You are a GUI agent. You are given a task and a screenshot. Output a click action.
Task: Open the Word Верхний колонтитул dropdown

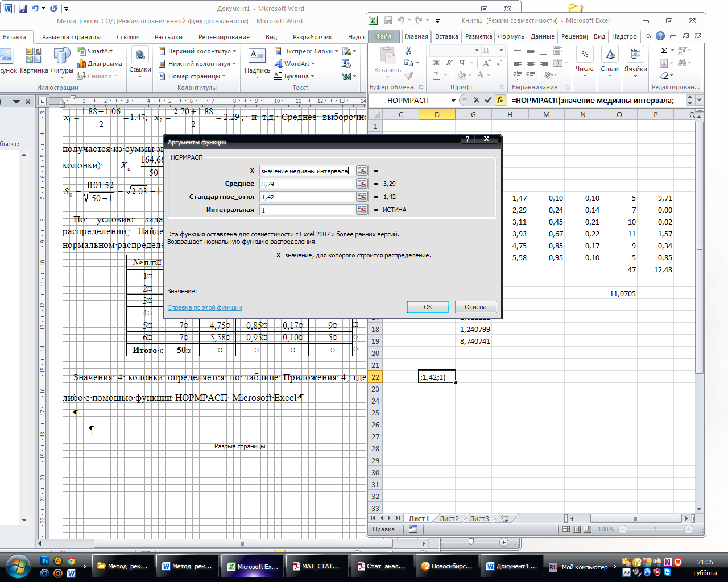197,51
